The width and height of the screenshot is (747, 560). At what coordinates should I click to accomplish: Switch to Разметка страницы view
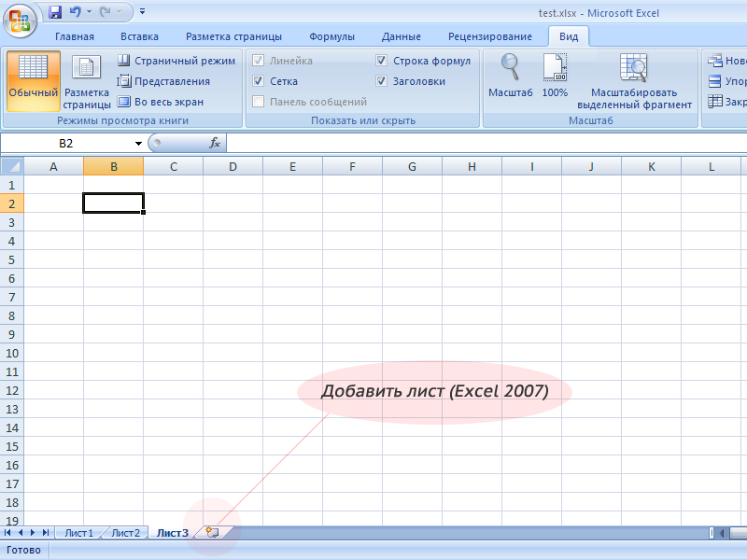tap(87, 81)
